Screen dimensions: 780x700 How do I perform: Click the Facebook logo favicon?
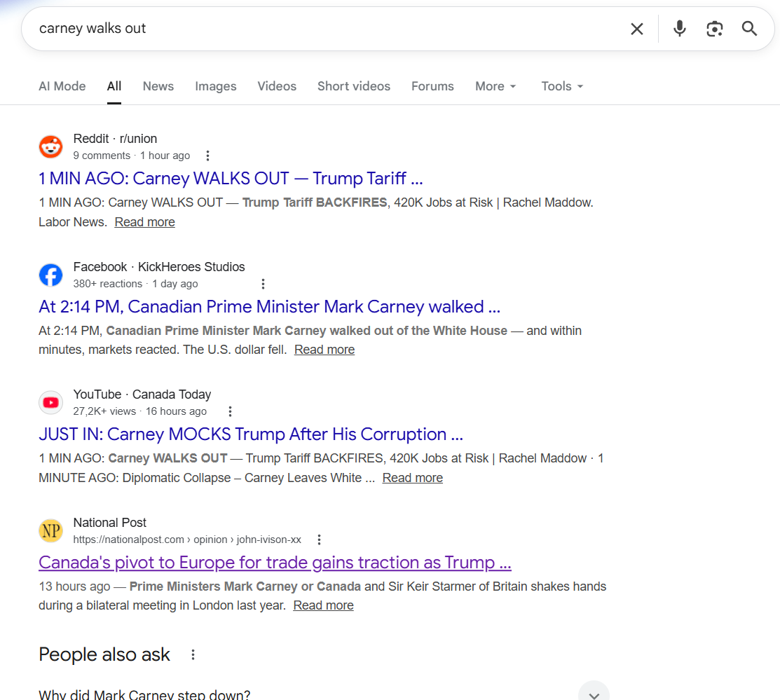50,275
